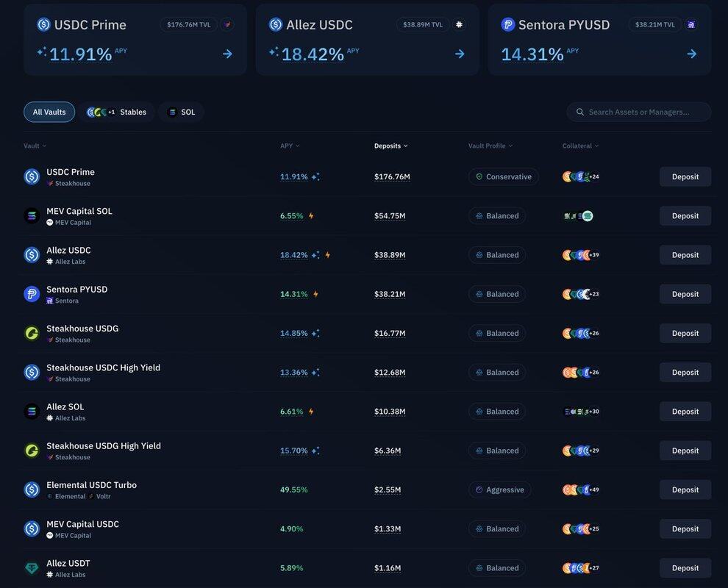Click Elemental USDC Turbo token icon
Viewport: 728px width, 588px height.
tap(32, 490)
